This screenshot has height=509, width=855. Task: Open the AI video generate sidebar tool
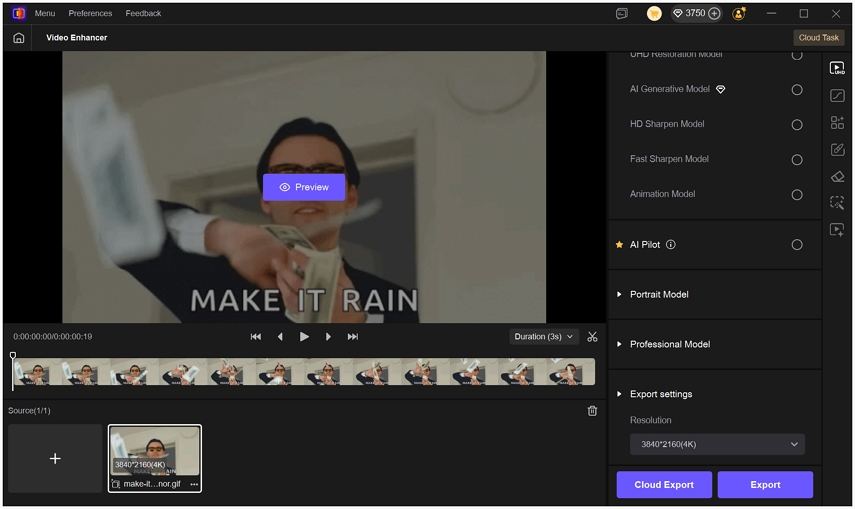[x=837, y=230]
